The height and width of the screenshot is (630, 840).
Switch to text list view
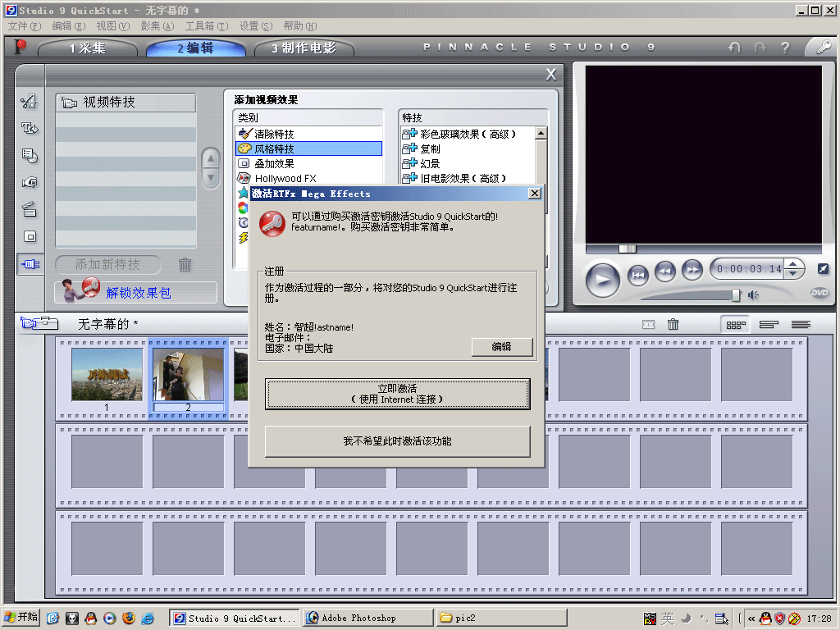click(801, 325)
